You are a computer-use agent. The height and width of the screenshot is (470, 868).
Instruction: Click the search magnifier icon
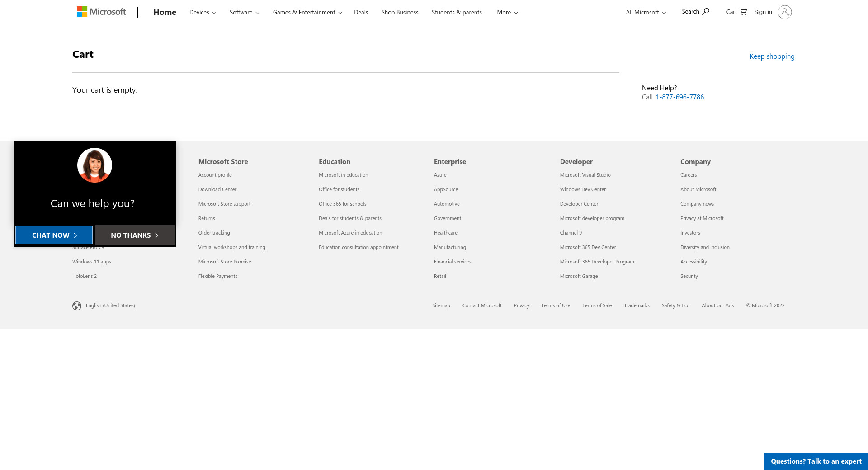tap(706, 12)
